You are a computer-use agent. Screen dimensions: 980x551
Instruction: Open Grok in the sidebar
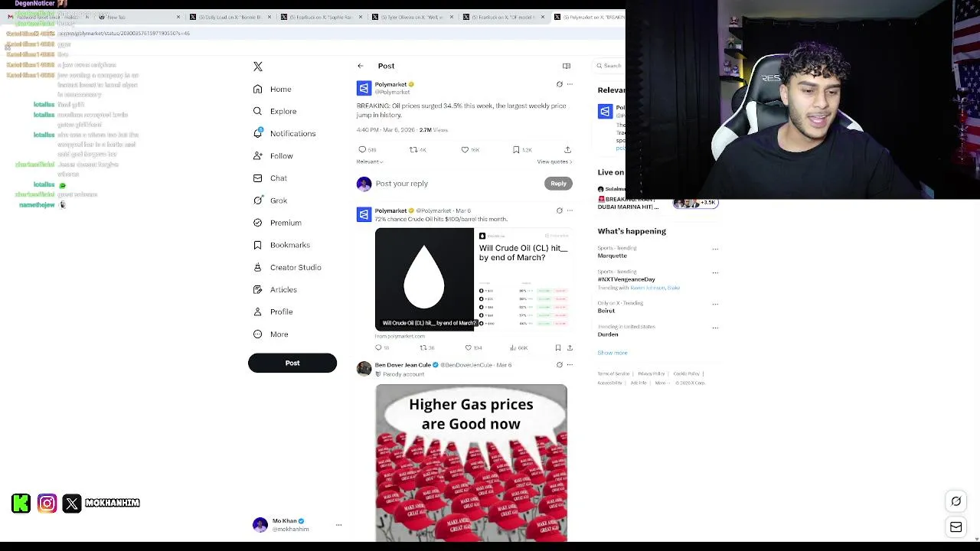point(270,201)
